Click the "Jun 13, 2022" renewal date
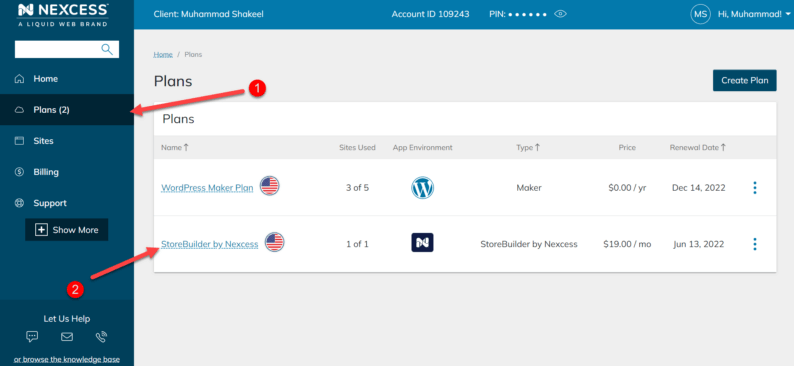This screenshot has height=366, width=794. click(698, 244)
